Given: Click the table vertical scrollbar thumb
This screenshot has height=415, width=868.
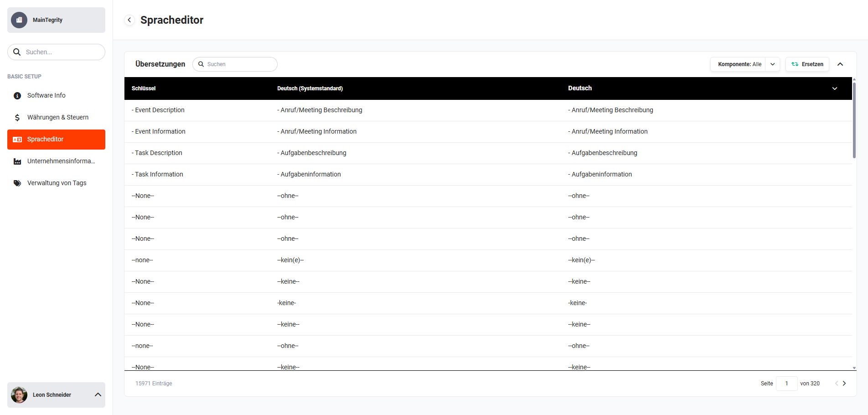Looking at the screenshot, I should 854,120.
